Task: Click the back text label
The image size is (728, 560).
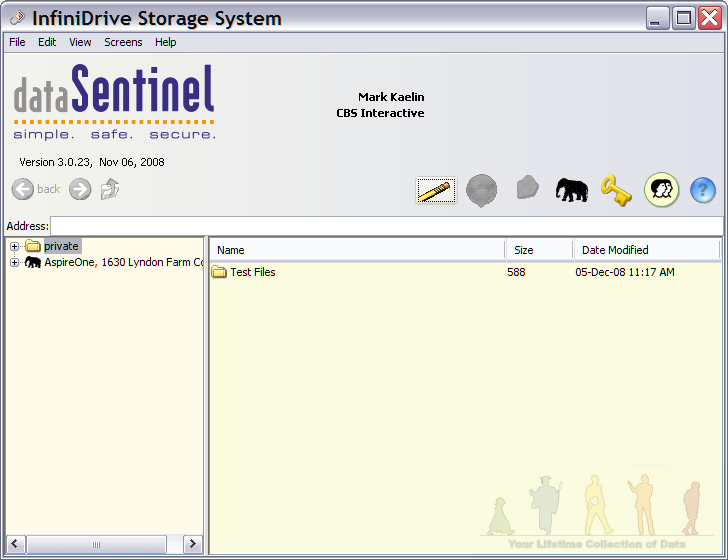Action: pyautogui.click(x=48, y=189)
